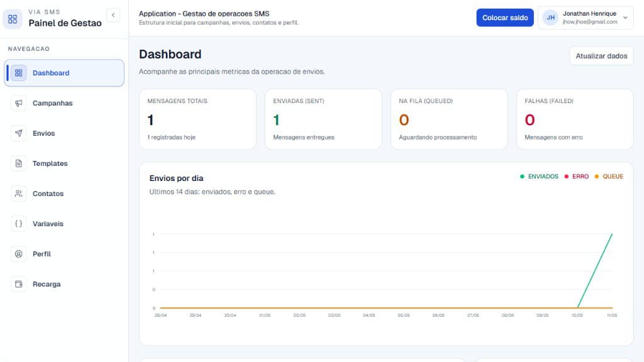Open the Dashboard menu item
Image resolution: width=644 pixels, height=362 pixels.
tap(64, 73)
